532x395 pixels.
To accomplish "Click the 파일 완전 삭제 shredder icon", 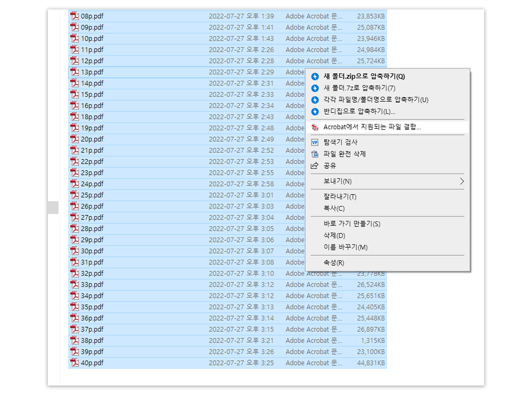I will tap(315, 154).
